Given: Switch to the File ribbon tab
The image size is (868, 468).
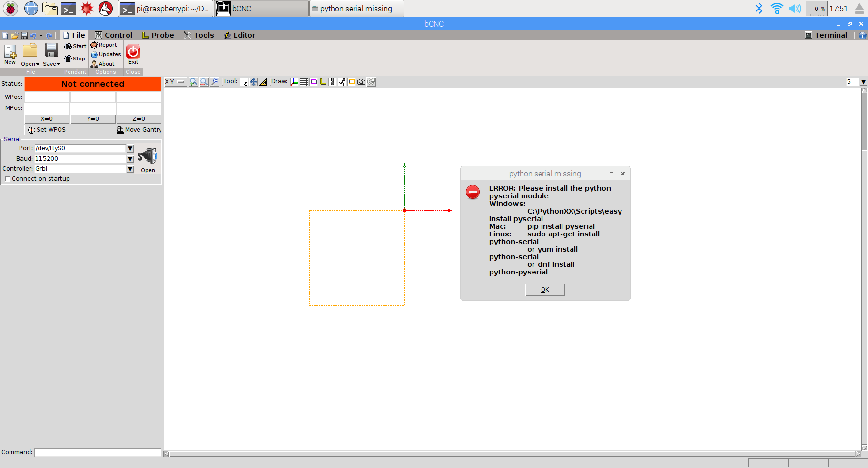Looking at the screenshot, I should click(74, 35).
